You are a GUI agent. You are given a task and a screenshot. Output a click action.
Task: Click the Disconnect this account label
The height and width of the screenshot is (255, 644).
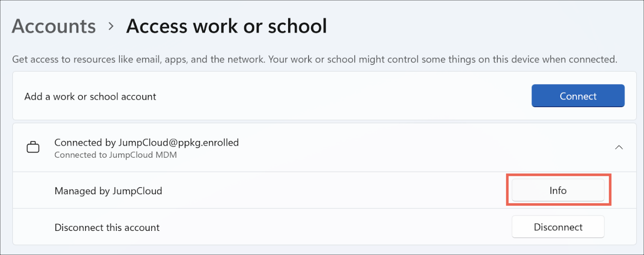pyautogui.click(x=107, y=228)
